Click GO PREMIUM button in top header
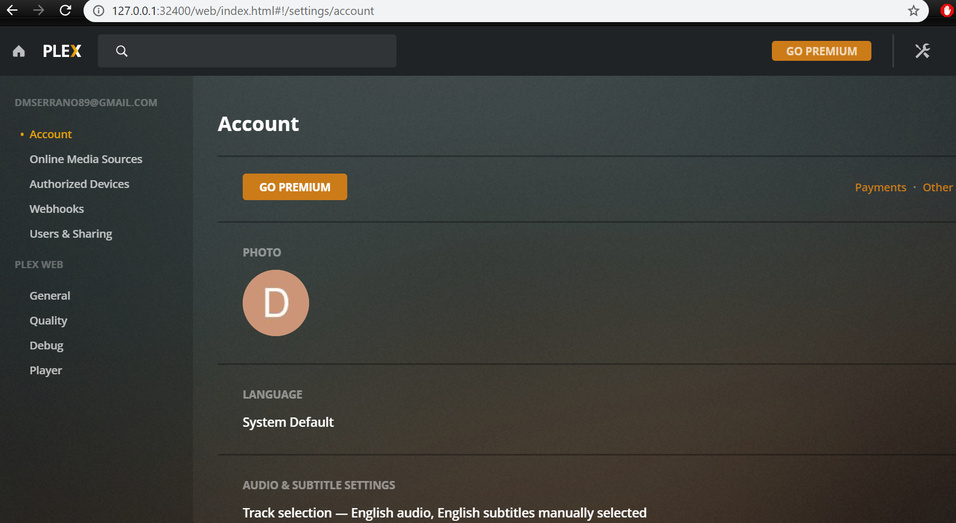Image resolution: width=956 pixels, height=523 pixels. [821, 51]
